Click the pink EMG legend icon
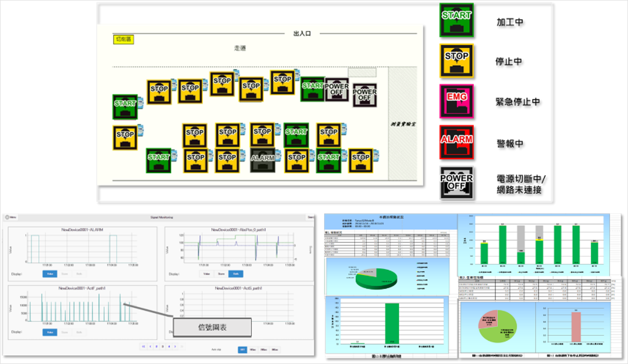The image size is (628, 364). point(456,101)
